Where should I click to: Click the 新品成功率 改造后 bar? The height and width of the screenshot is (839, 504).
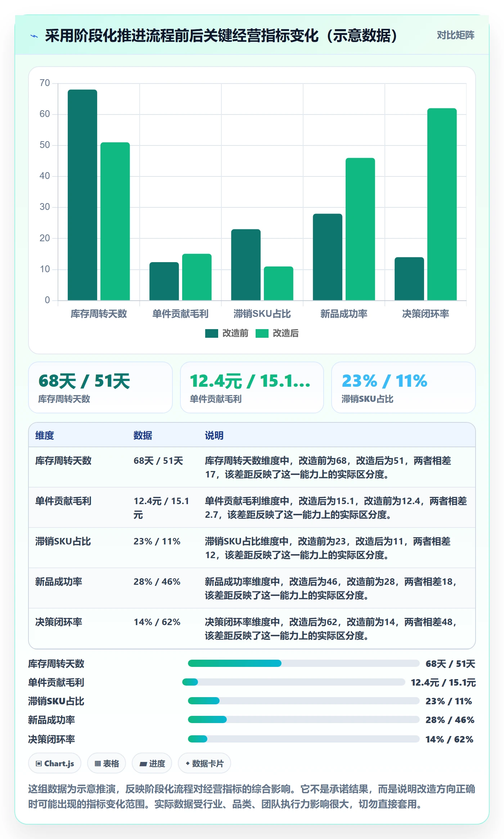pyautogui.click(x=360, y=229)
